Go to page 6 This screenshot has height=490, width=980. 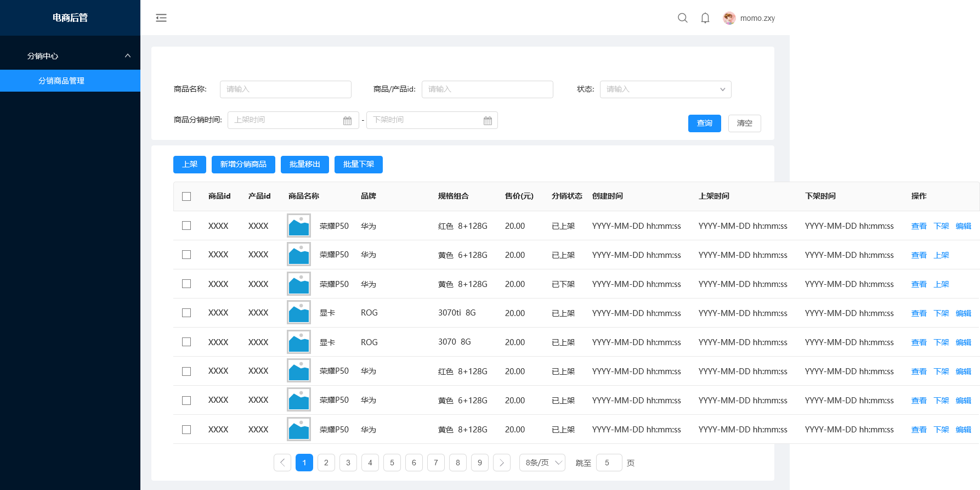pyautogui.click(x=414, y=463)
